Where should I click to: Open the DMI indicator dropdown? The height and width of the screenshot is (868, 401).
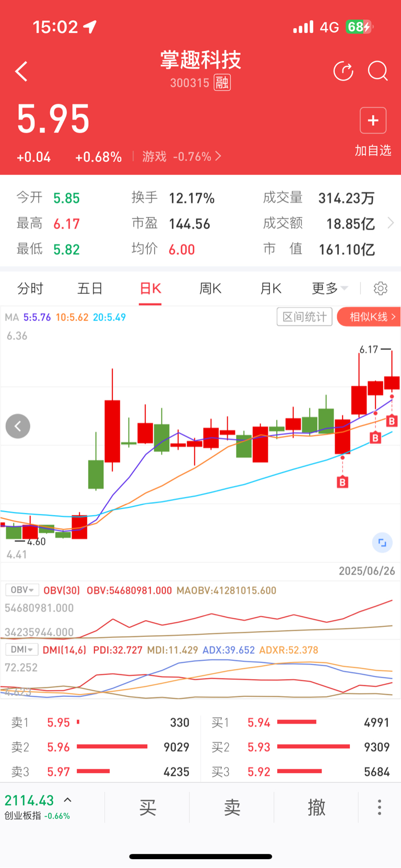click(22, 649)
